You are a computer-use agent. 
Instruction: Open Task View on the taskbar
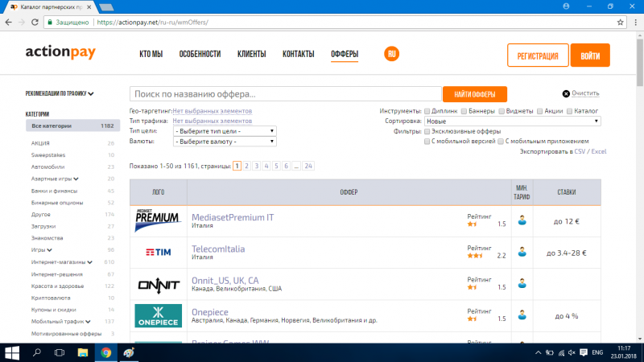click(x=60, y=352)
